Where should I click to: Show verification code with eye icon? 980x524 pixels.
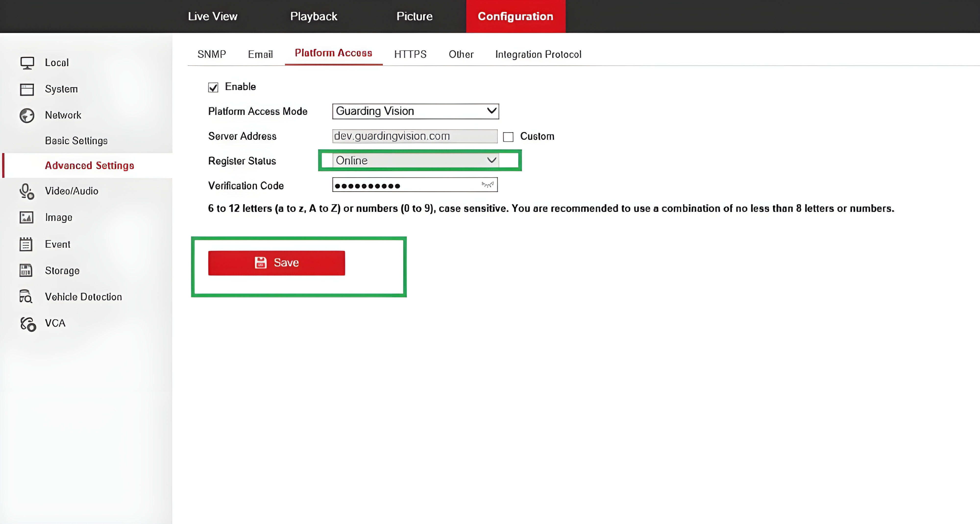point(487,185)
